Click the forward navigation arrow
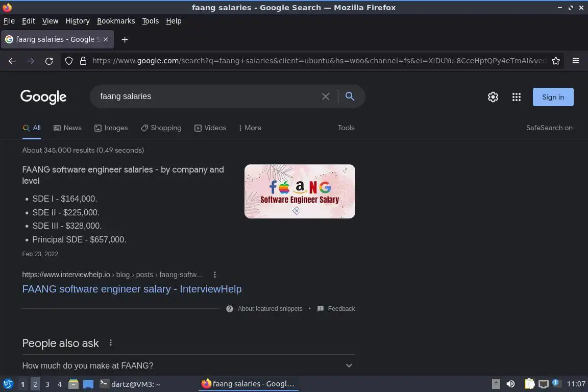 click(31, 61)
